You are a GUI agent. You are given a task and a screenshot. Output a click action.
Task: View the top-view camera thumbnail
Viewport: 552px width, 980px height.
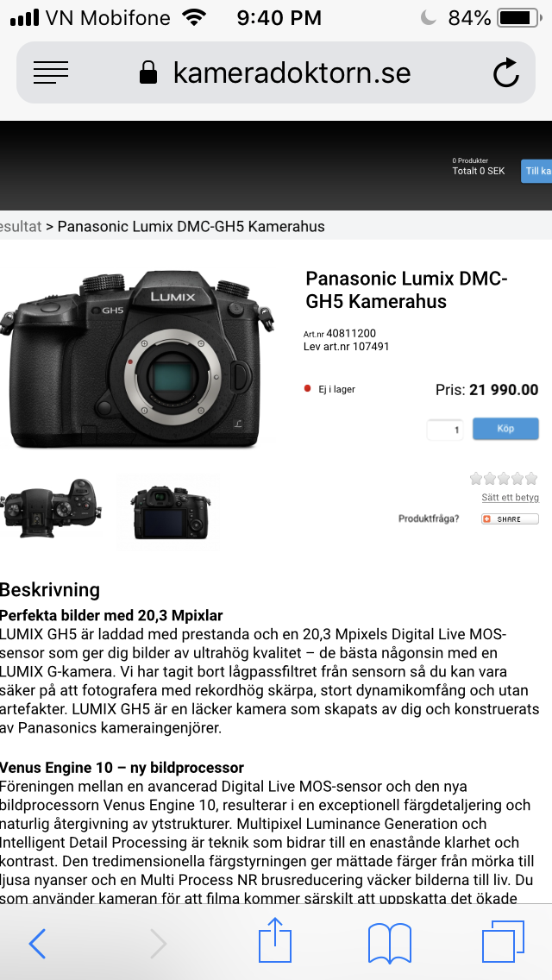click(51, 507)
